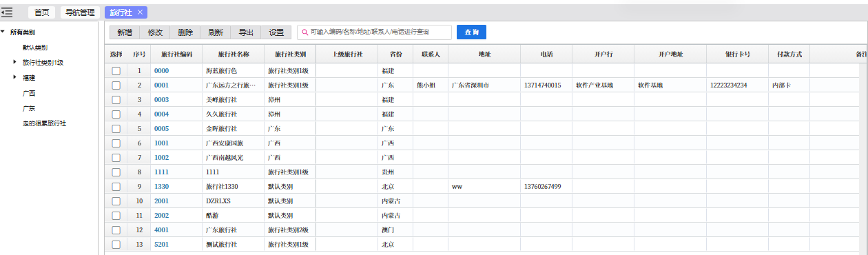Collapse the sidebar with the menu toggle icon

point(7,12)
